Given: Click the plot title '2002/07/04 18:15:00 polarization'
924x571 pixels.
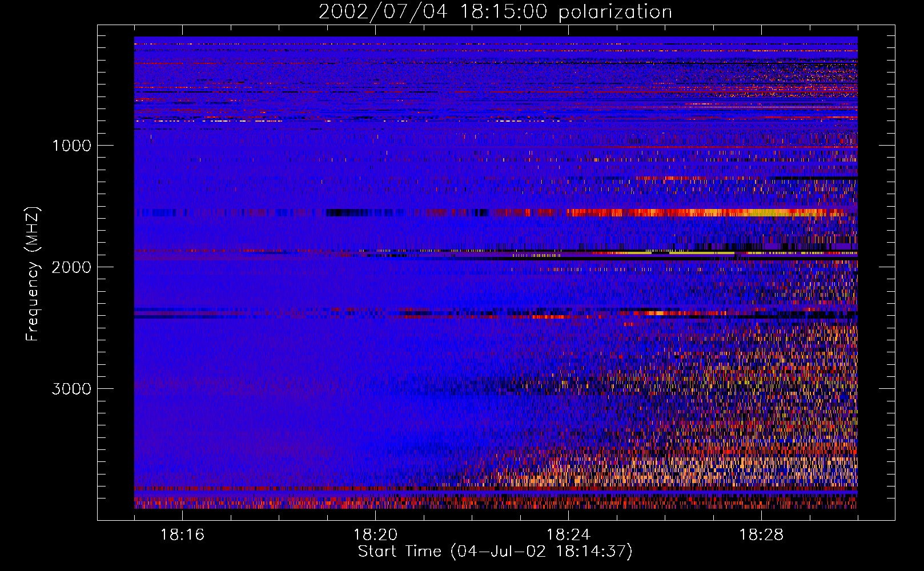Looking at the screenshot, I should tap(495, 11).
